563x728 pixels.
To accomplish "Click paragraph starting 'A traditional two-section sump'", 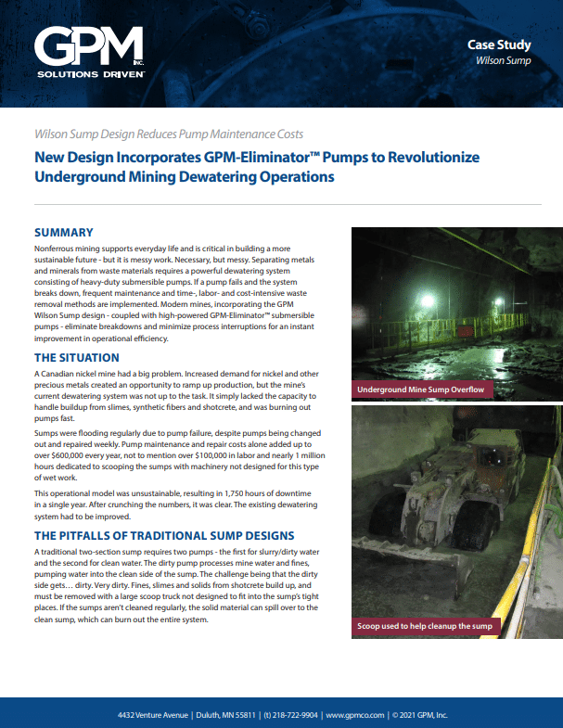I will click(x=176, y=585).
